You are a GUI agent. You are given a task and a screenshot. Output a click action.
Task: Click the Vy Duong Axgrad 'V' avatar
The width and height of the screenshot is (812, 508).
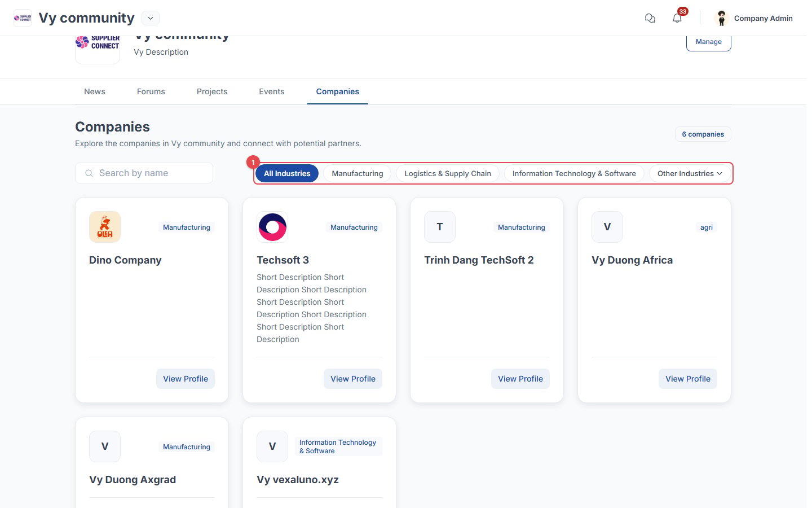(105, 446)
